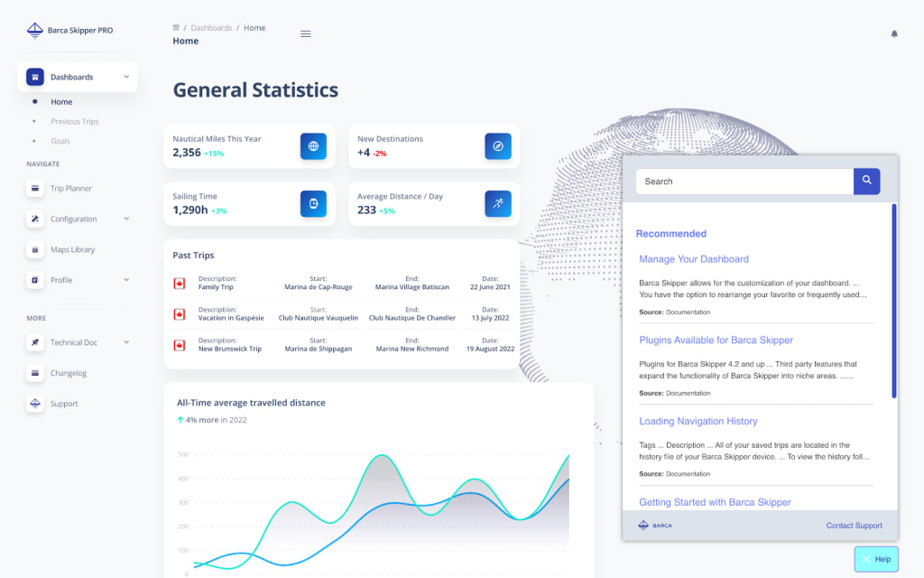The width and height of the screenshot is (924, 578).
Task: Open Trip Planner from the sidebar
Action: point(70,189)
